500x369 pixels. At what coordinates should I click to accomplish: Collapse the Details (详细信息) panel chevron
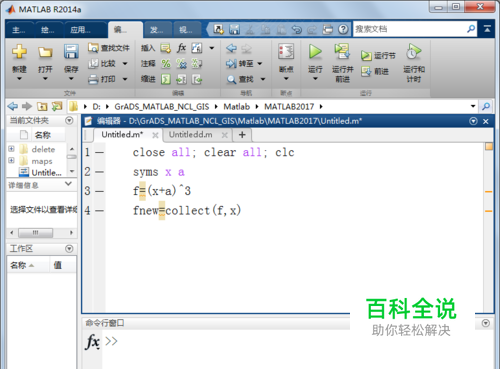click(x=68, y=184)
